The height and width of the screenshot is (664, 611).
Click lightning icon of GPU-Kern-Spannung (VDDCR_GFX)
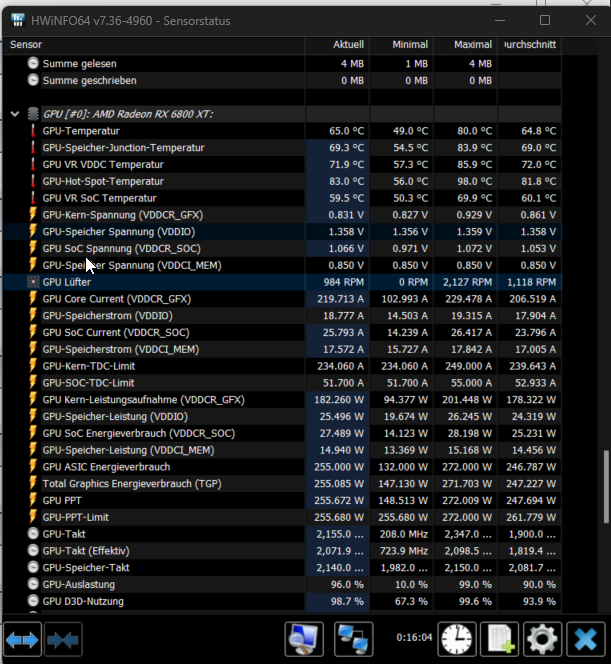(33, 215)
